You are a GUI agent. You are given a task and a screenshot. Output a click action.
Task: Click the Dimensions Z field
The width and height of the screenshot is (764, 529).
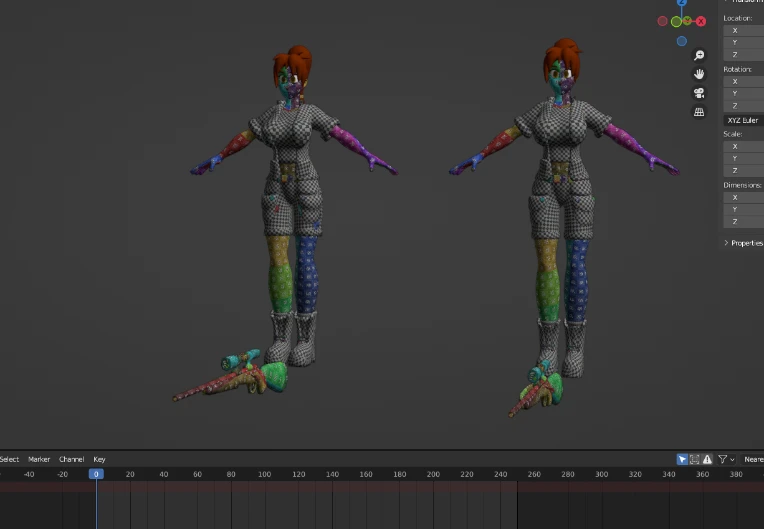pos(744,222)
